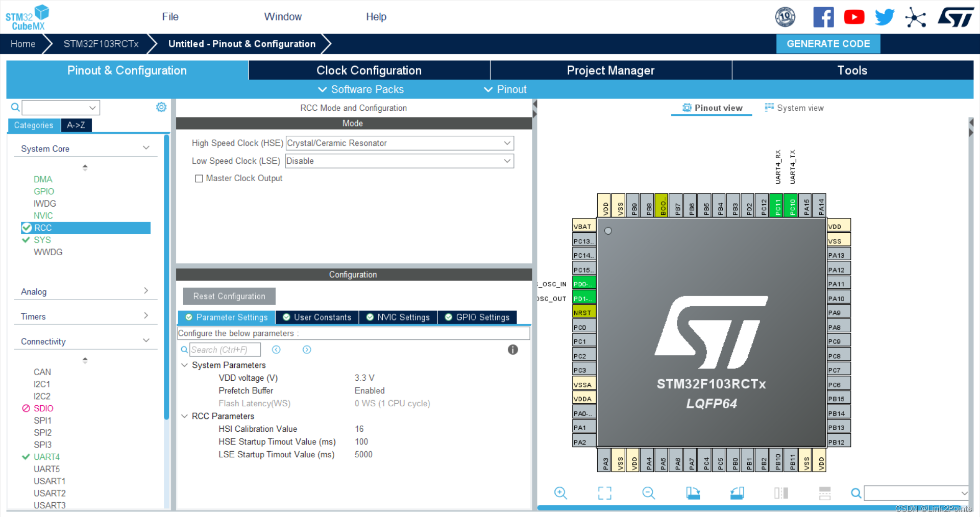This screenshot has height=517, width=980.
Task: Enable Master Clock Output
Action: (199, 178)
